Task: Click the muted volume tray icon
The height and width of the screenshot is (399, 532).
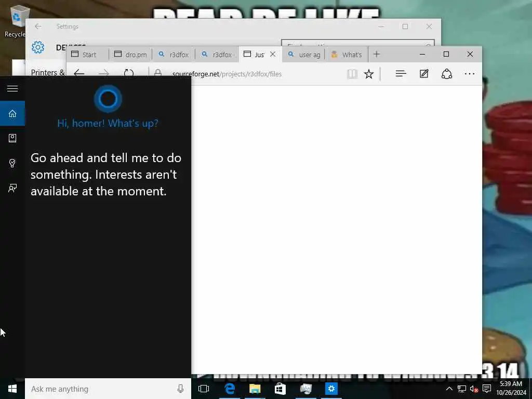Action: point(474,389)
